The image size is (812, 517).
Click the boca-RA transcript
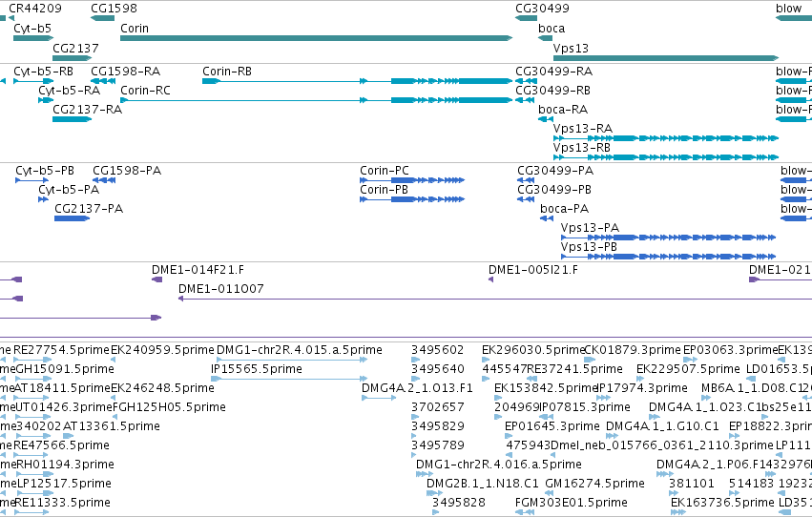(546, 119)
